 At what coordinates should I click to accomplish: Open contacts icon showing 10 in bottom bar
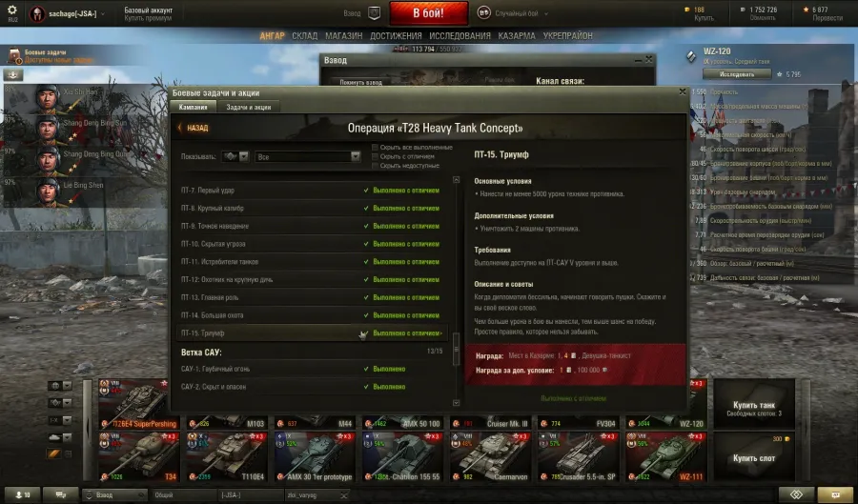point(22,494)
